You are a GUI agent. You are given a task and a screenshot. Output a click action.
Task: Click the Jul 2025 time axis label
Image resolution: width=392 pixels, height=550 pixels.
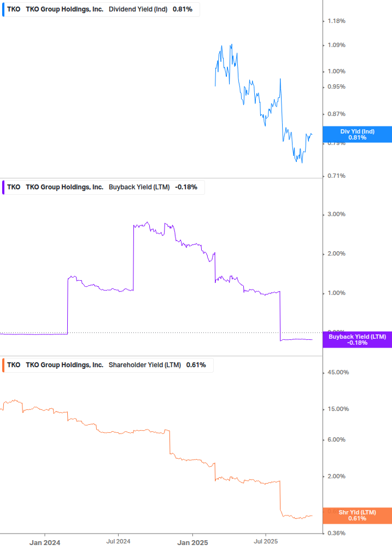pyautogui.click(x=265, y=542)
